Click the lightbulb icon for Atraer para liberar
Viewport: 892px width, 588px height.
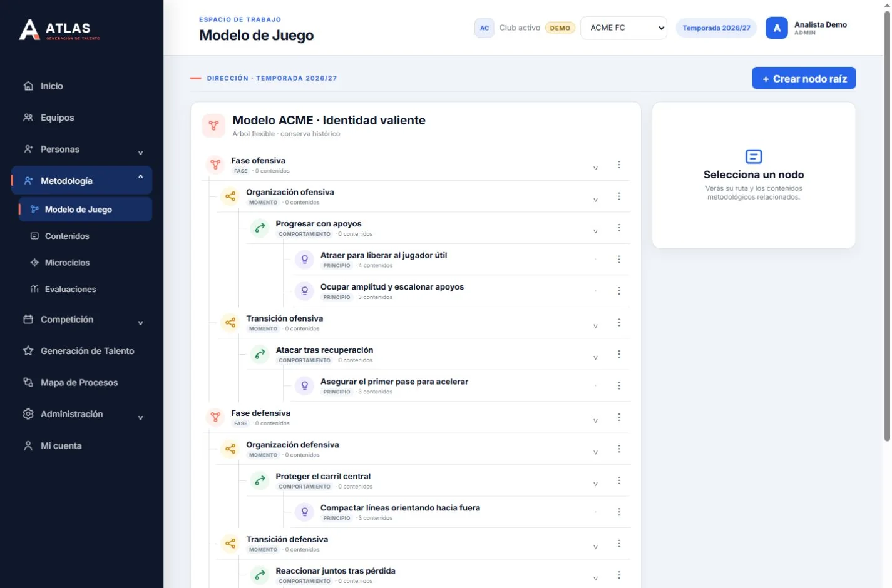click(x=305, y=260)
